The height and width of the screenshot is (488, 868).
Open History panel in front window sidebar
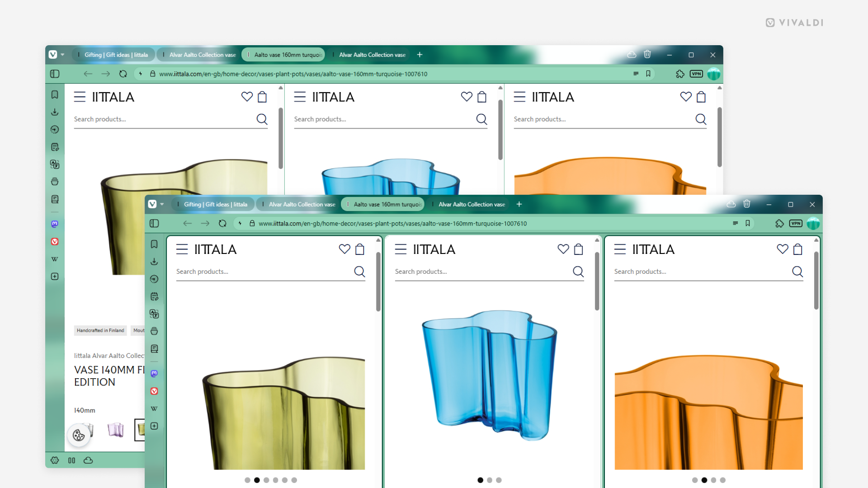pyautogui.click(x=154, y=279)
